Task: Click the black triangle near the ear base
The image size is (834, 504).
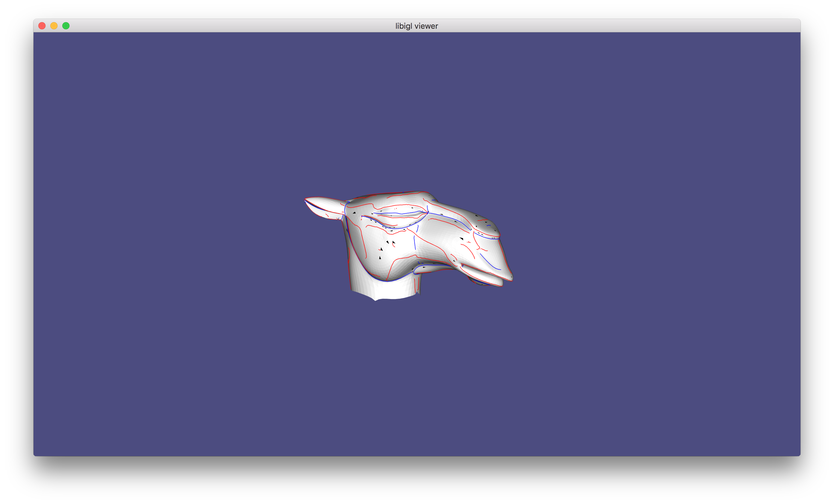Action: [x=354, y=212]
